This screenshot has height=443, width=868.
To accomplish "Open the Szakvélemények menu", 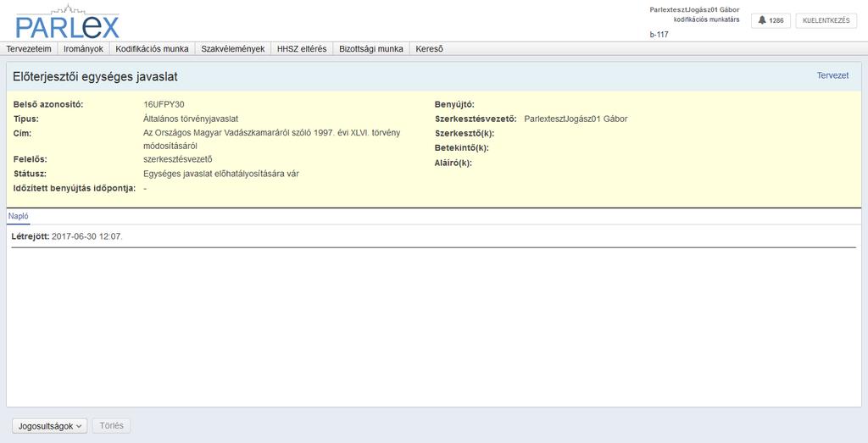I will (233, 48).
